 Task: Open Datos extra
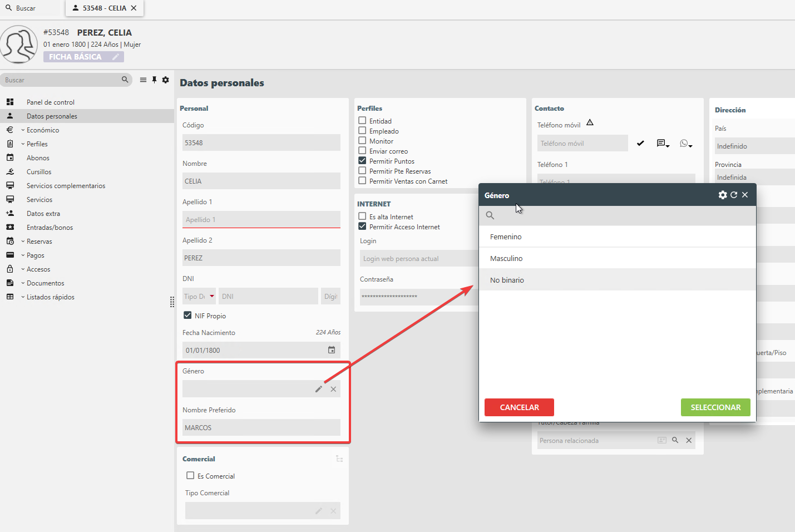pos(43,214)
